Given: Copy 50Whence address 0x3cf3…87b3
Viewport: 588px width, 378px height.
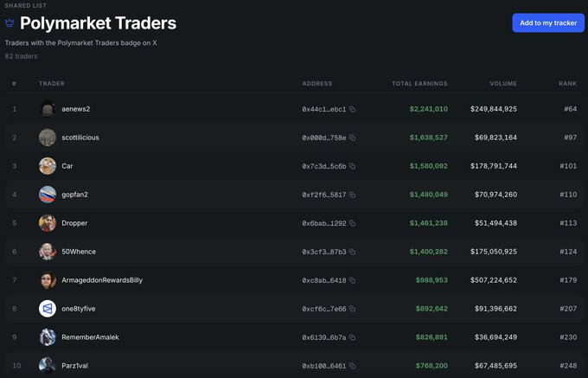Looking at the screenshot, I should (x=353, y=252).
